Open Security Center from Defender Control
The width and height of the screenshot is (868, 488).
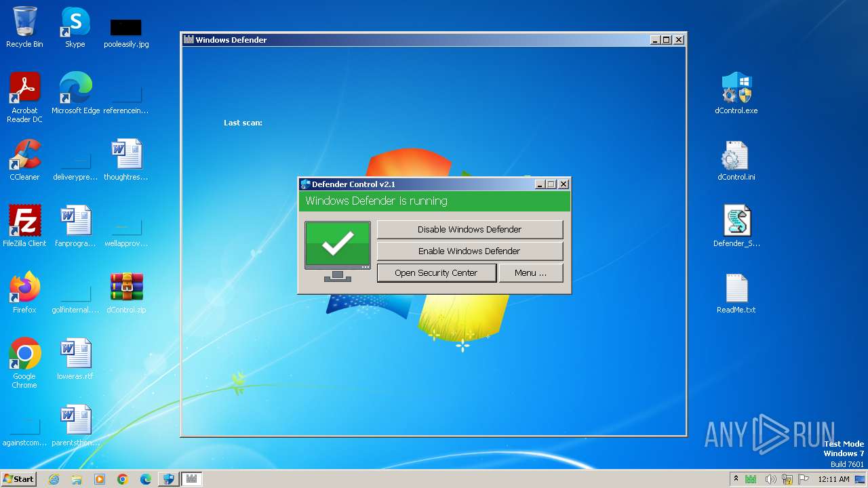click(436, 272)
